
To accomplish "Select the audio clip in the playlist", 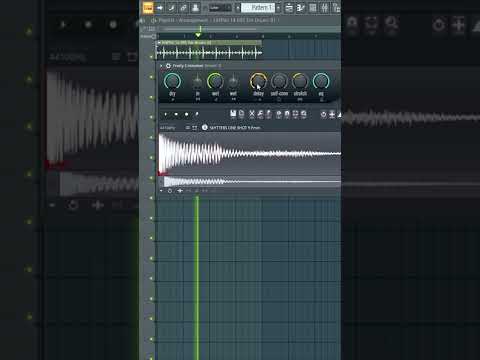I will pos(209,50).
